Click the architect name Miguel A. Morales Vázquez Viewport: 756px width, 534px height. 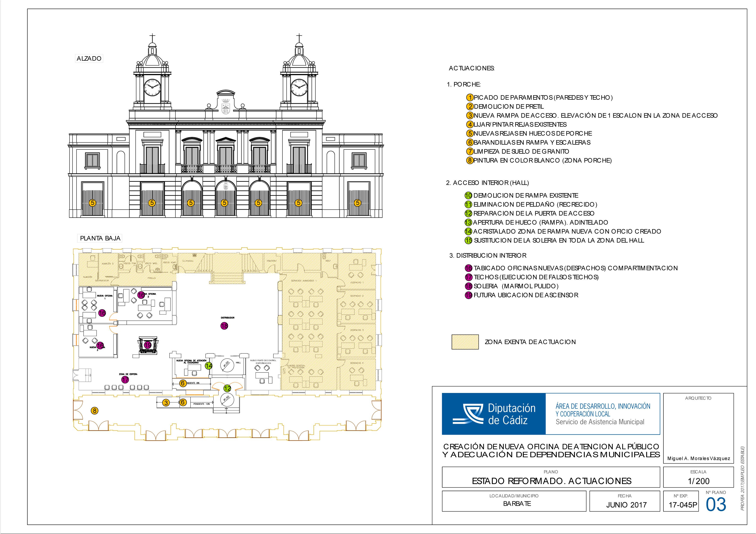(698, 458)
